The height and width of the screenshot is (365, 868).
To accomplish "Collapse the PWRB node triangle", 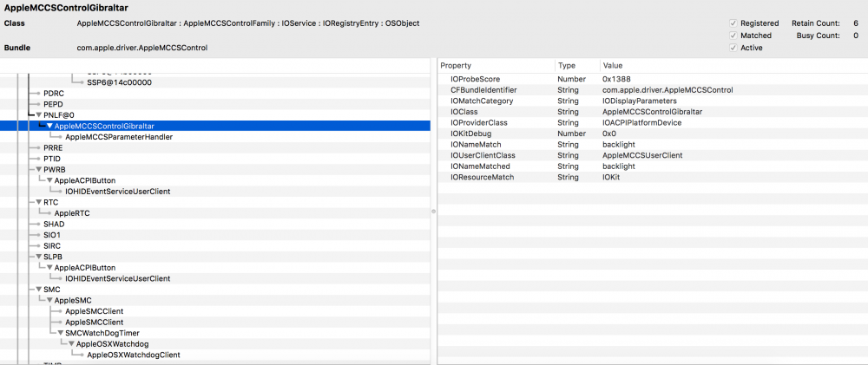I will coord(39,169).
